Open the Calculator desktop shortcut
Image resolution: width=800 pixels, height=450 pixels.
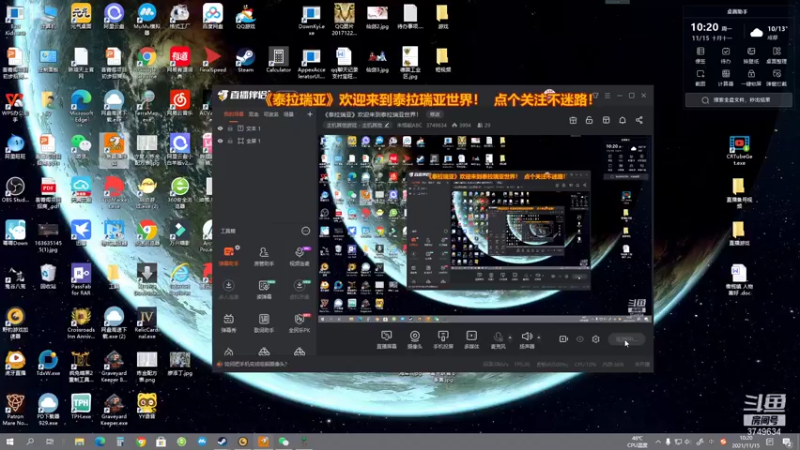279,61
